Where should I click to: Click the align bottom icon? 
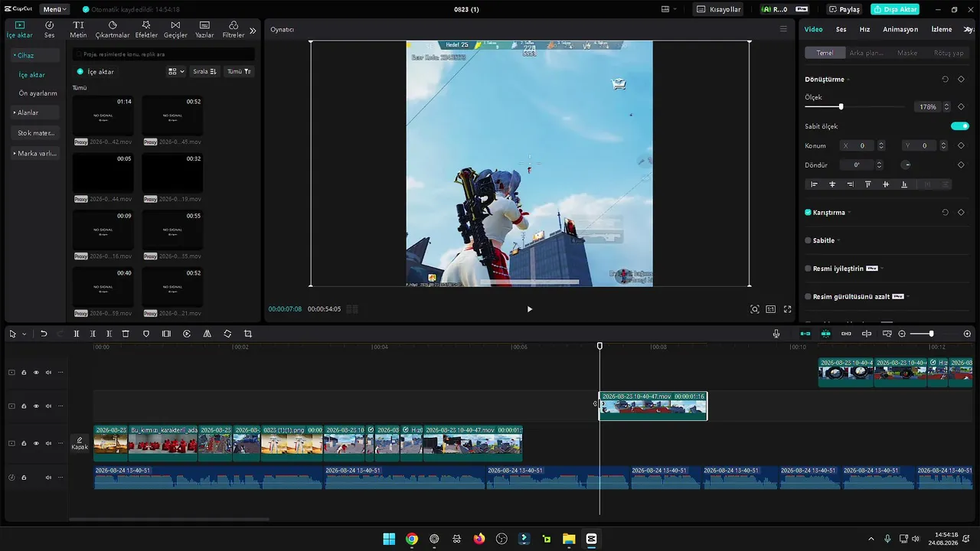pos(904,184)
